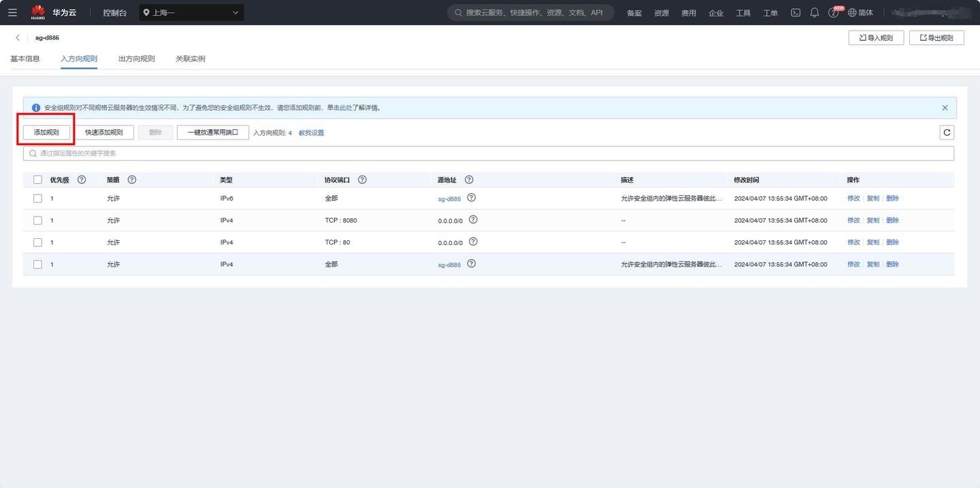Click 删除 for the TCP : 8080 rule
The image size is (980, 488).
tap(892, 220)
